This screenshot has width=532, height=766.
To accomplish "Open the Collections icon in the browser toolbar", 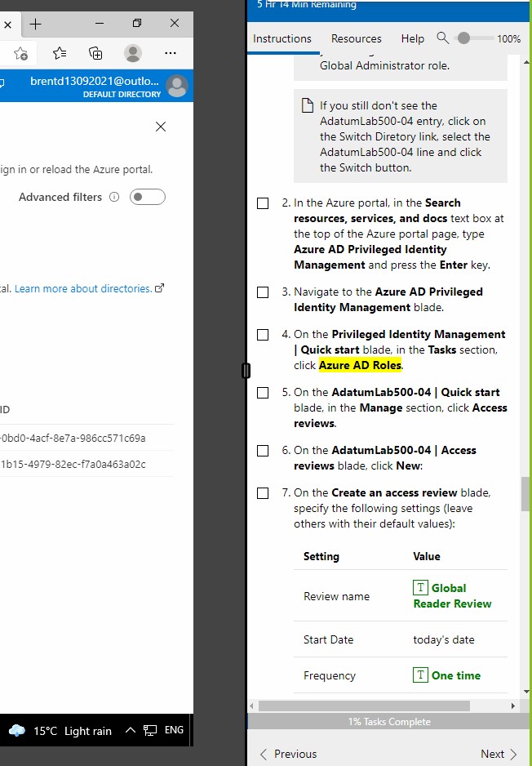I will (x=95, y=53).
